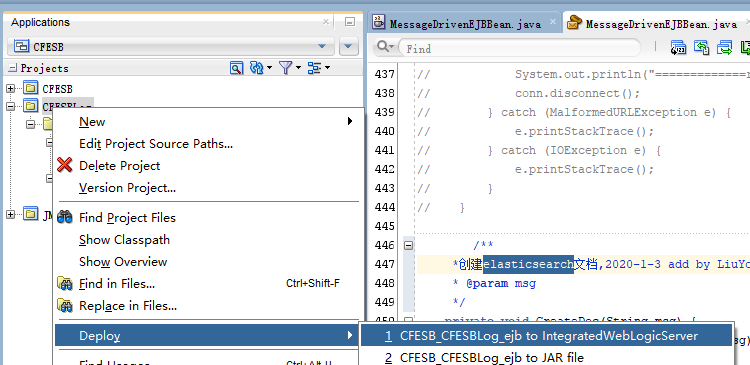The height and width of the screenshot is (365, 750).
Task: Close the Applications panel
Action: click(326, 22)
